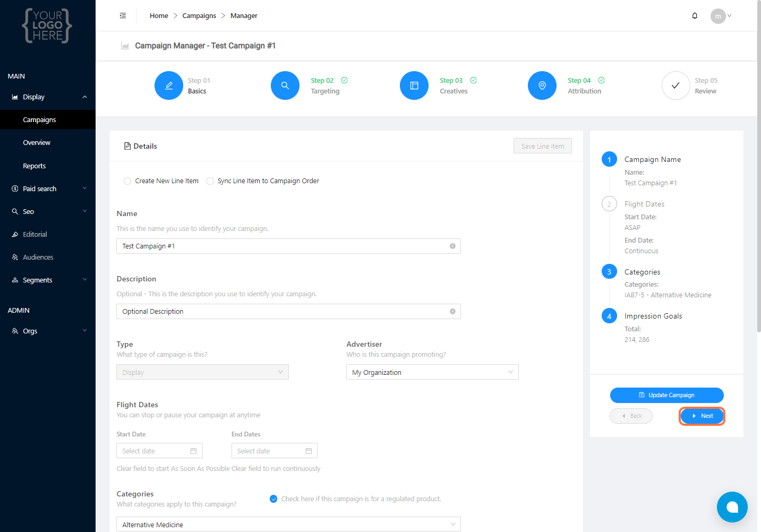Click the Display chart icon in sidebar

[15, 97]
